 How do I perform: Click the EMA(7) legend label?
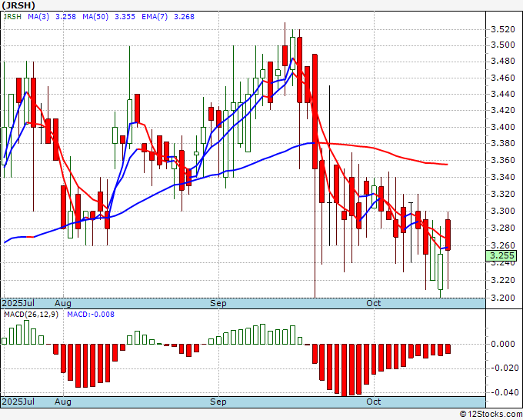tap(155, 17)
